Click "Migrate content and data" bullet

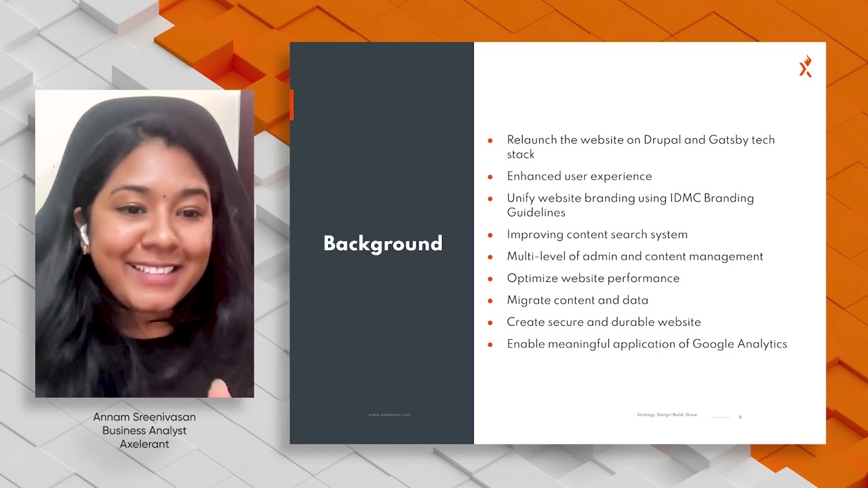(x=577, y=300)
